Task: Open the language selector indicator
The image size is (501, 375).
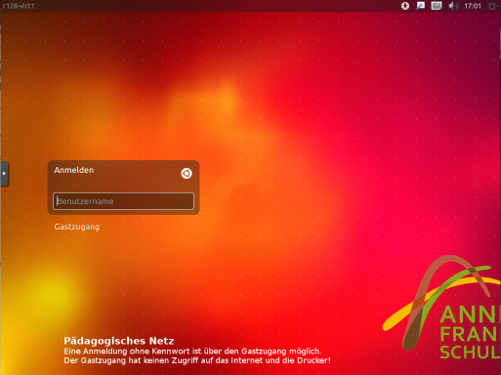Action: (421, 6)
